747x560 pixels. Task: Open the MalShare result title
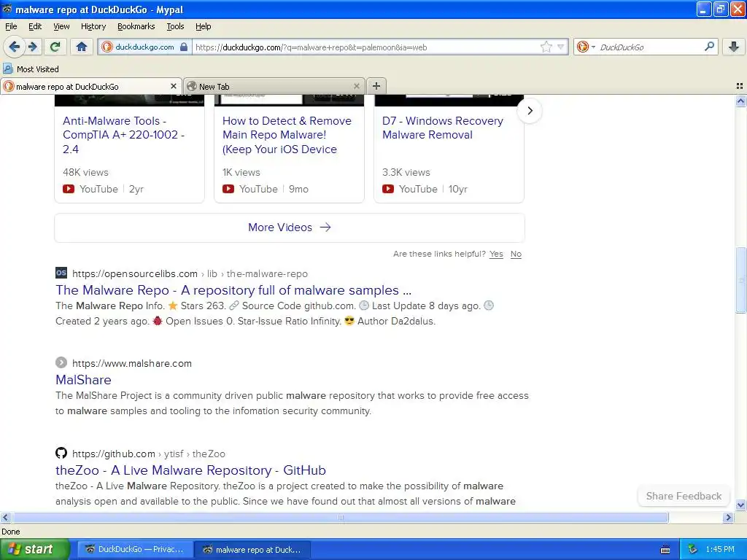pos(83,379)
